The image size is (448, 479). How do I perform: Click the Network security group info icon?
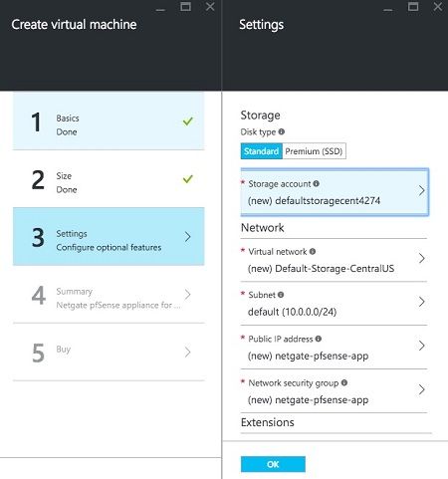click(x=344, y=382)
